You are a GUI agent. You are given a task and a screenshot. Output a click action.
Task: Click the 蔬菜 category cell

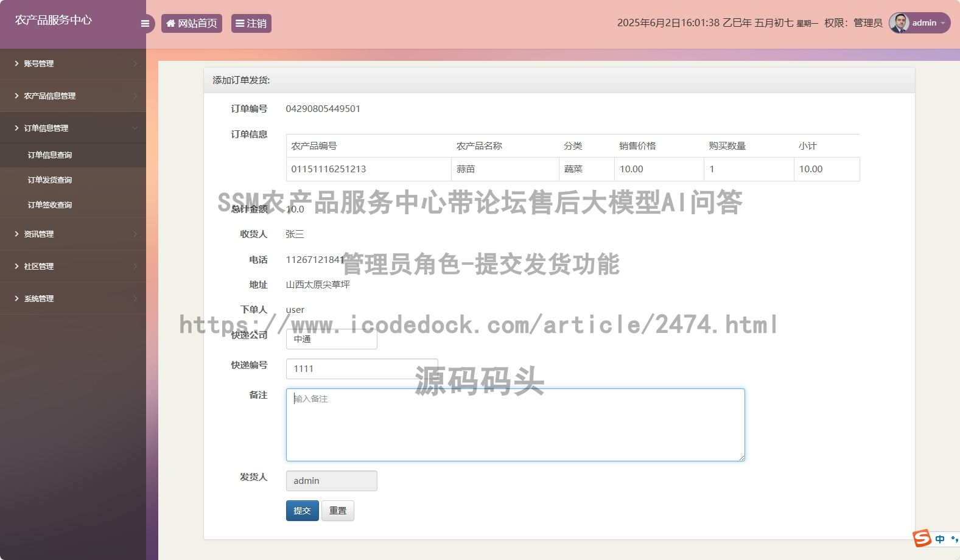click(x=587, y=169)
